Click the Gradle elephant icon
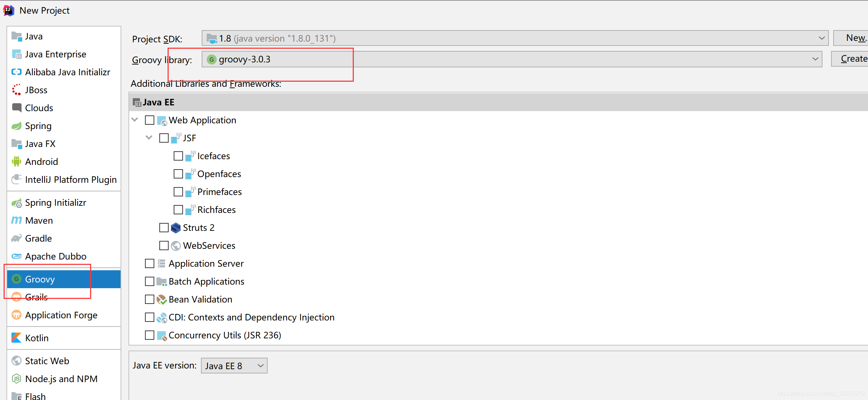Image resolution: width=868 pixels, height=400 pixels. (x=17, y=238)
